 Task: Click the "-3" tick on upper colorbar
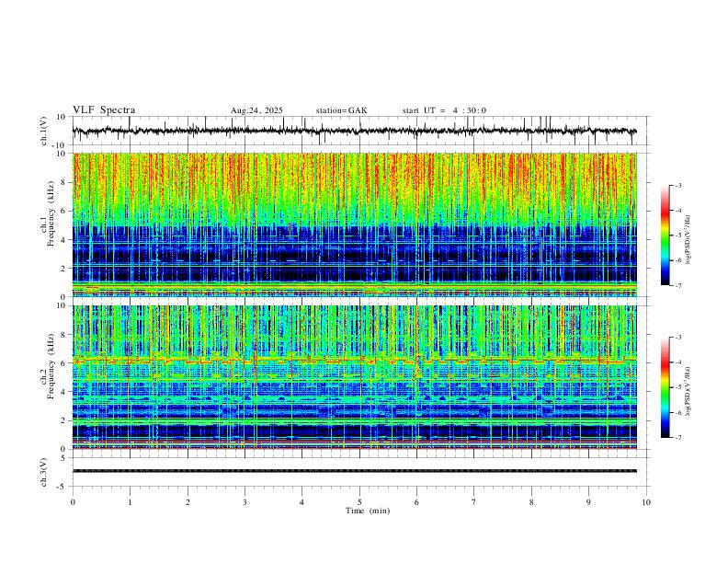[678, 185]
